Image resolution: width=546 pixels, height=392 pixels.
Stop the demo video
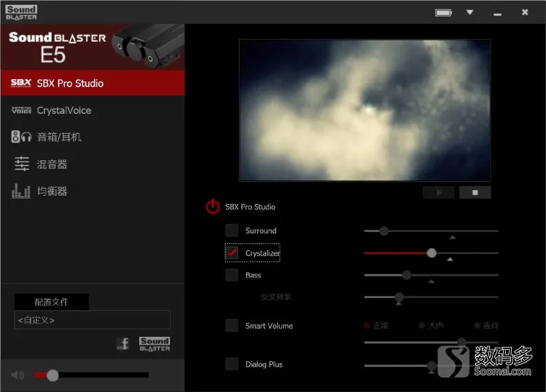[x=475, y=192]
